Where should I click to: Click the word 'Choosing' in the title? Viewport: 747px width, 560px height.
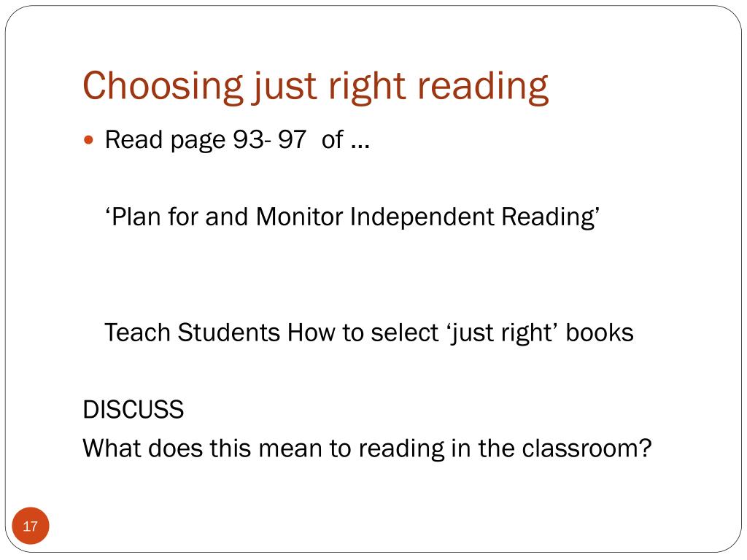click(163, 86)
